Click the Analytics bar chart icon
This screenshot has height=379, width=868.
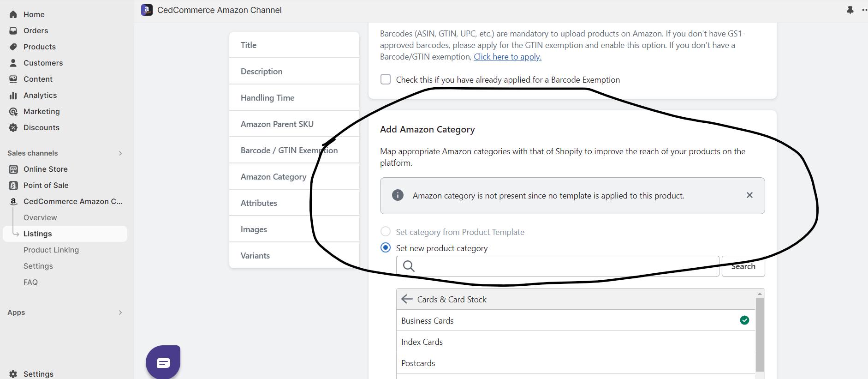[x=13, y=95]
